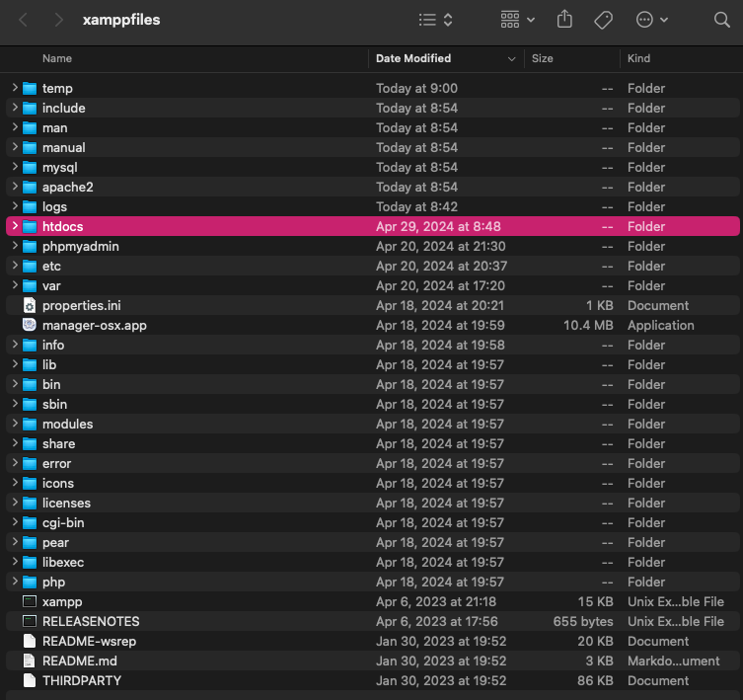Click the 'phpmyadmin' folder name
The width and height of the screenshot is (743, 700).
point(81,246)
